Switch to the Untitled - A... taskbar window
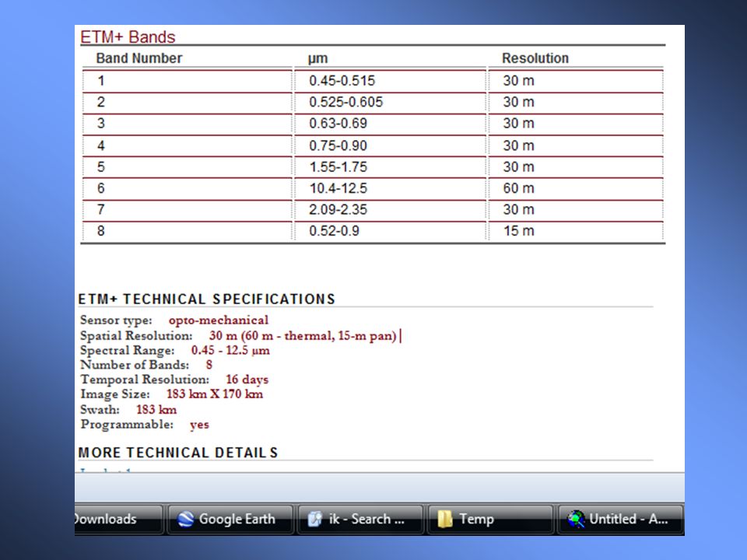 (x=621, y=519)
